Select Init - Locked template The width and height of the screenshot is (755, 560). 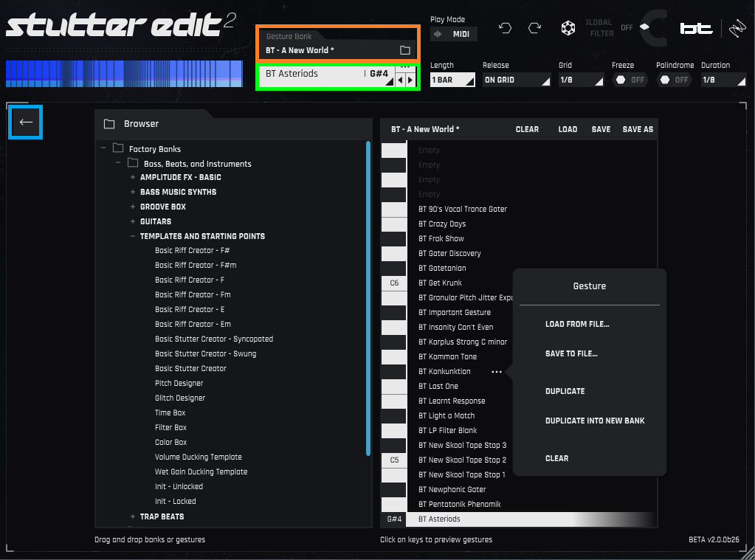175,501
